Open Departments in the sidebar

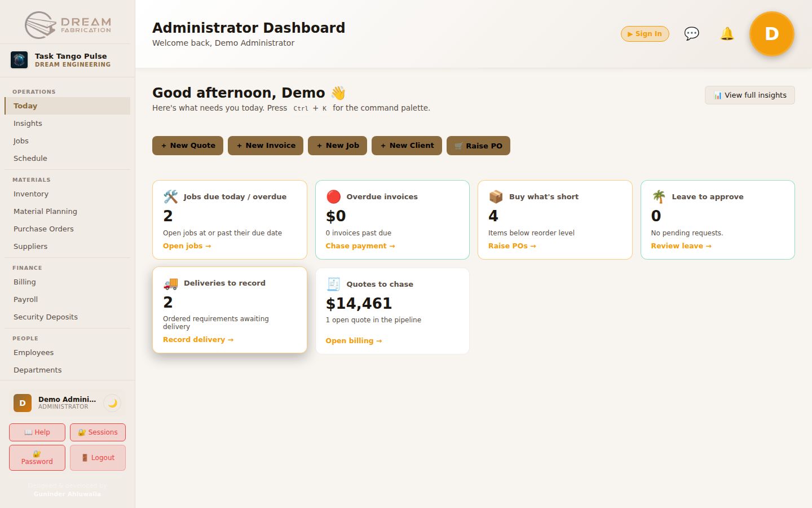68,370
